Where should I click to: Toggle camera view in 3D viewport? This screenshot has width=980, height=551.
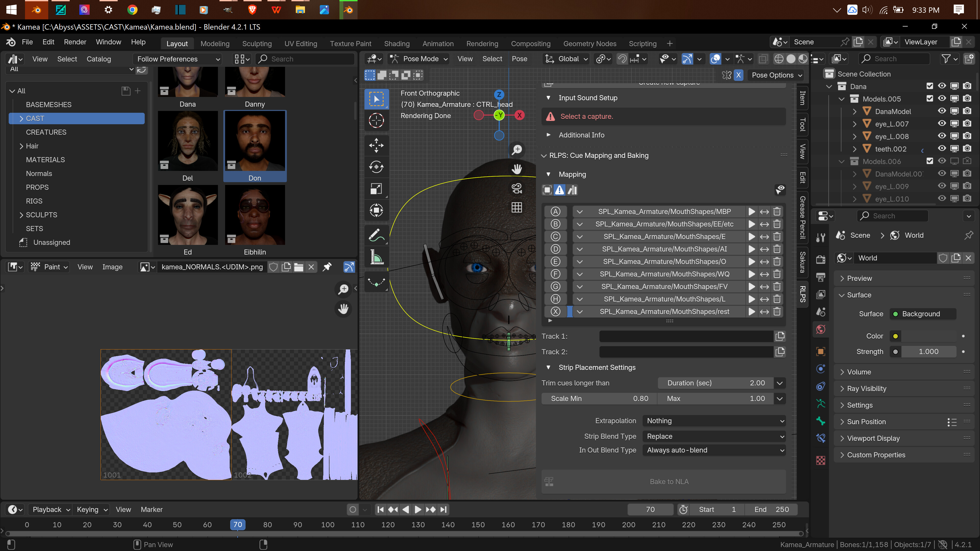pos(517,188)
